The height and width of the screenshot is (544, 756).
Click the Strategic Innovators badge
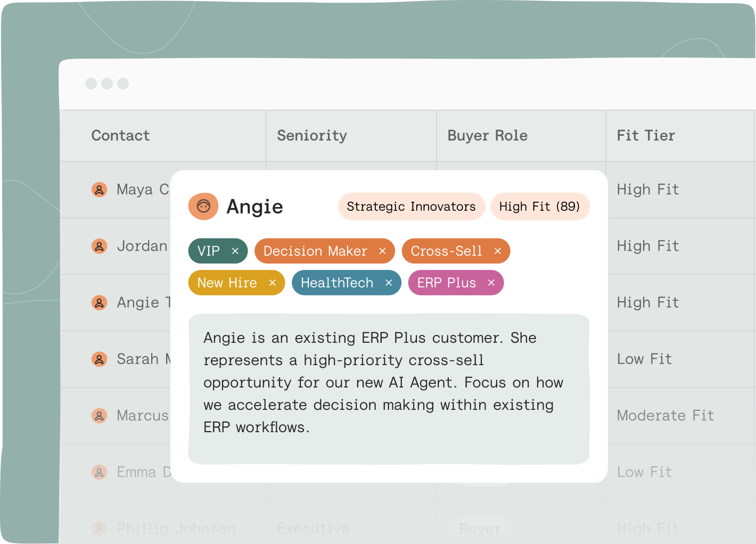coord(411,207)
